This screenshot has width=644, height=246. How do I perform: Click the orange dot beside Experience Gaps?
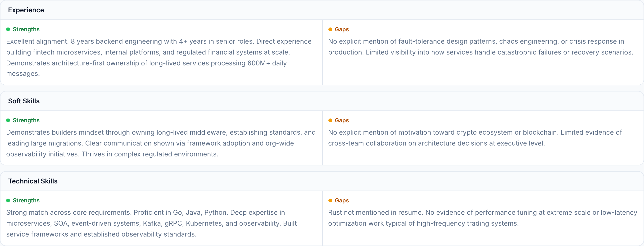(x=330, y=29)
